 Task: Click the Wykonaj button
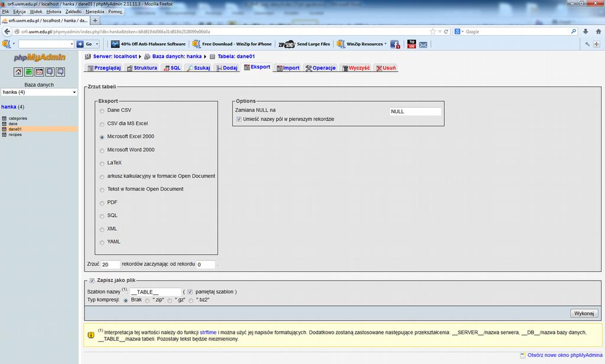coord(584,313)
